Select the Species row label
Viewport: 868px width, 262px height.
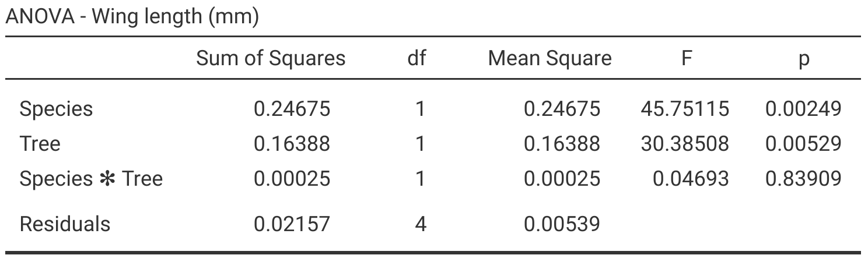click(x=56, y=109)
